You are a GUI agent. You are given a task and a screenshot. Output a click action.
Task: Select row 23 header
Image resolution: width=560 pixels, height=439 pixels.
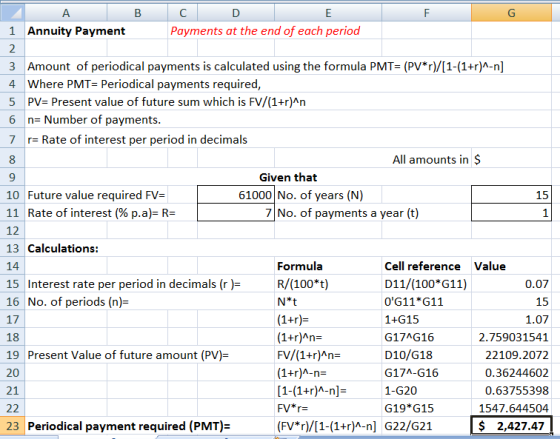tap(12, 426)
